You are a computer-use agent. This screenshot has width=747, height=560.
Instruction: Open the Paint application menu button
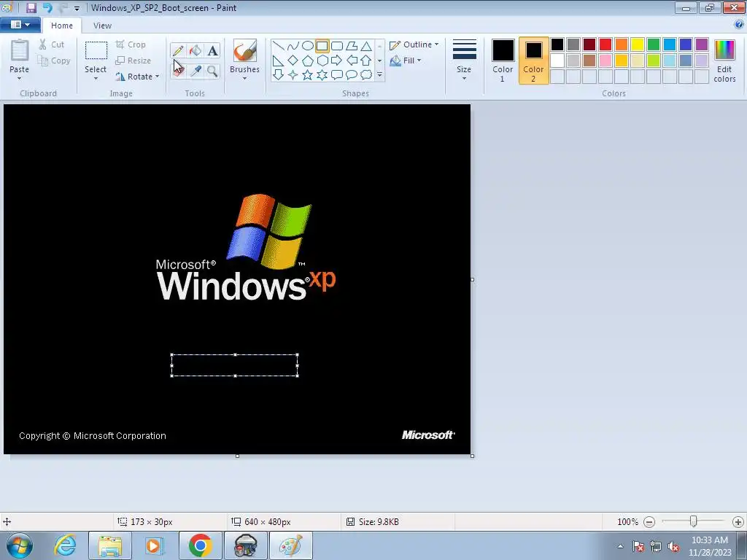[20, 25]
